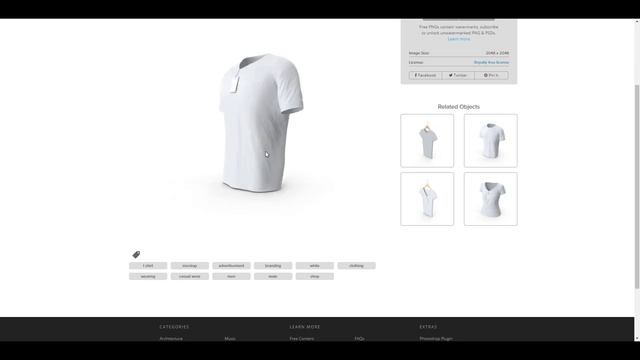Select the "casual wear" tag

click(190, 276)
